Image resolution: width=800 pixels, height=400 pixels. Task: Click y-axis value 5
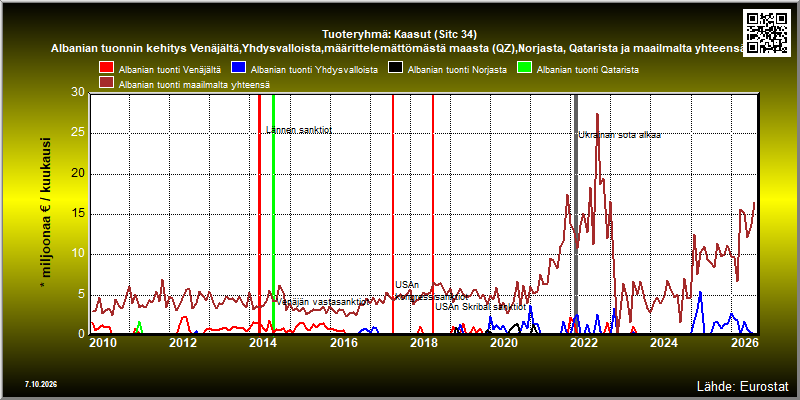click(x=82, y=294)
